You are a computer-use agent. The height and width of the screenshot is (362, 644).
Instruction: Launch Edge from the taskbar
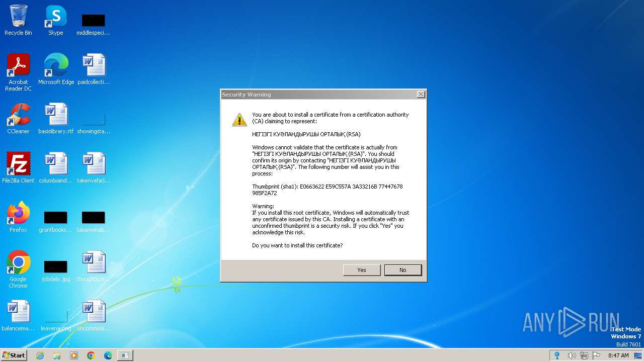(108, 355)
